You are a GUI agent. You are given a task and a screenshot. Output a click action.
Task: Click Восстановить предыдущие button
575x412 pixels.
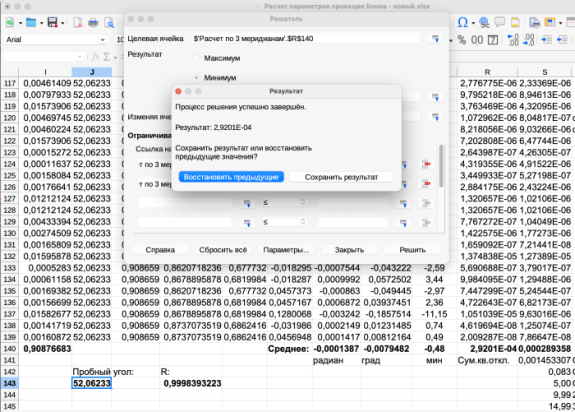tap(231, 177)
